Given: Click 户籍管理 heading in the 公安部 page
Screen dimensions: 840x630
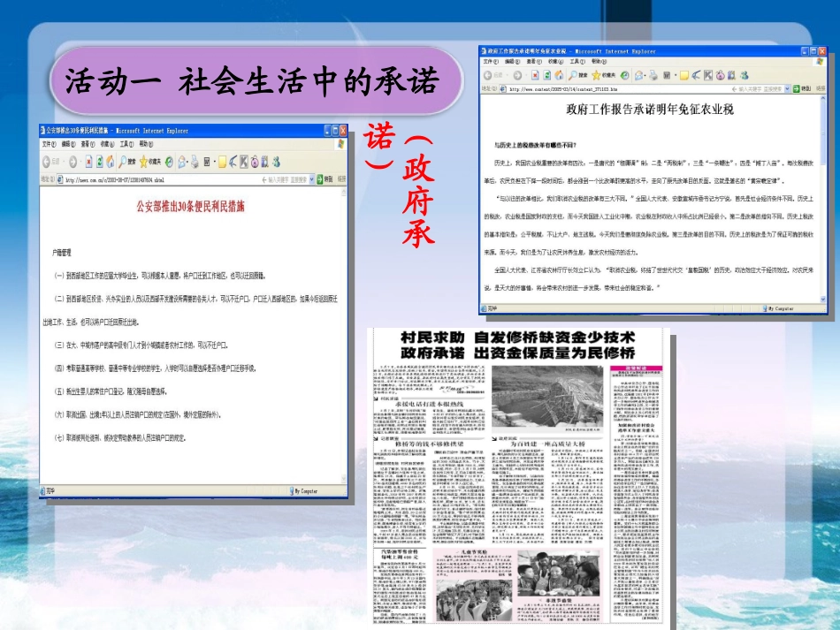Looking at the screenshot, I should point(62,253).
